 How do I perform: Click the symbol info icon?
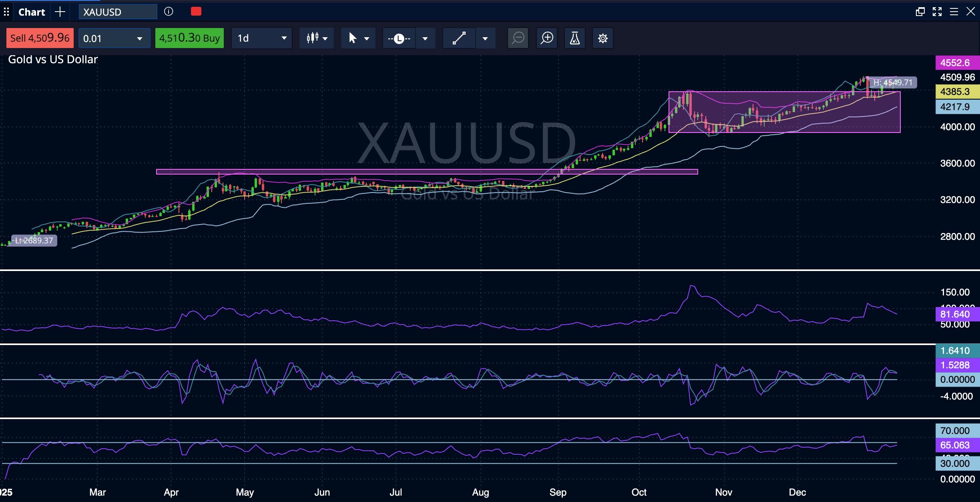coord(169,12)
